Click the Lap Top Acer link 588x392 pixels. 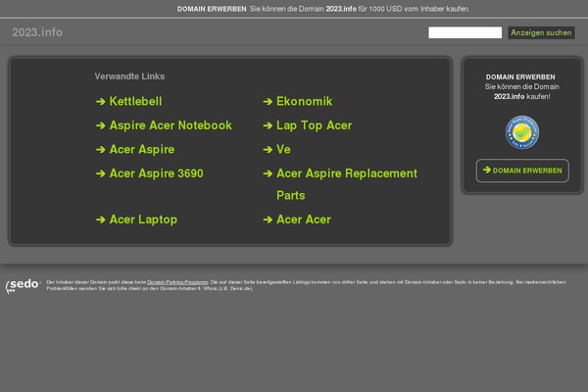click(x=314, y=125)
